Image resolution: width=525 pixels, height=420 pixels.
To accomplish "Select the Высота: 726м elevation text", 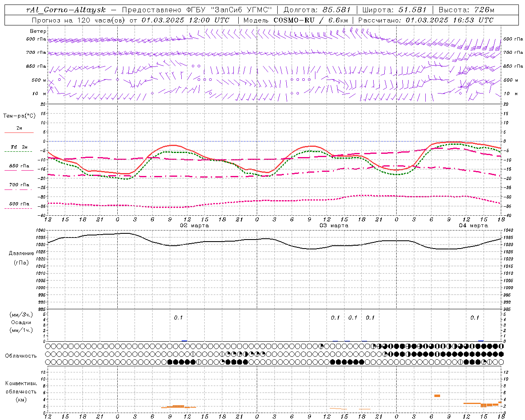I will click(466, 10).
